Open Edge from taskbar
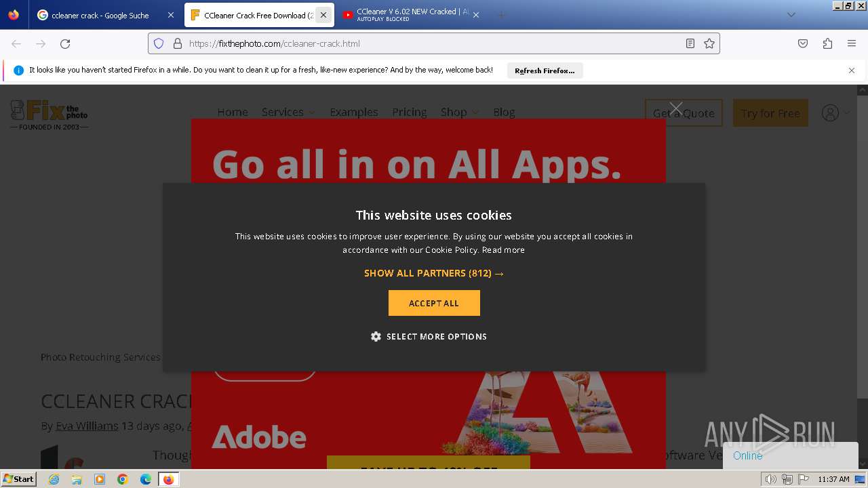Image resolution: width=868 pixels, height=488 pixels. pyautogui.click(x=146, y=479)
